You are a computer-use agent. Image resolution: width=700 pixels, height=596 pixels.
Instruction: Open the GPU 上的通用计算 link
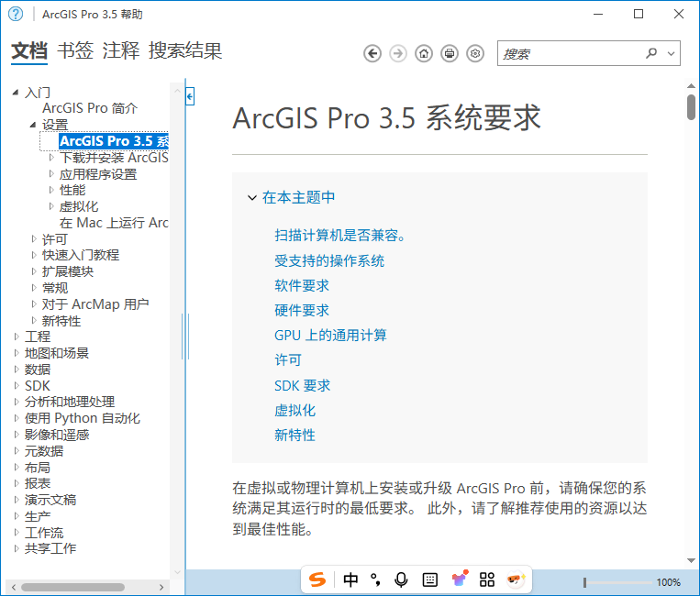pyautogui.click(x=330, y=335)
